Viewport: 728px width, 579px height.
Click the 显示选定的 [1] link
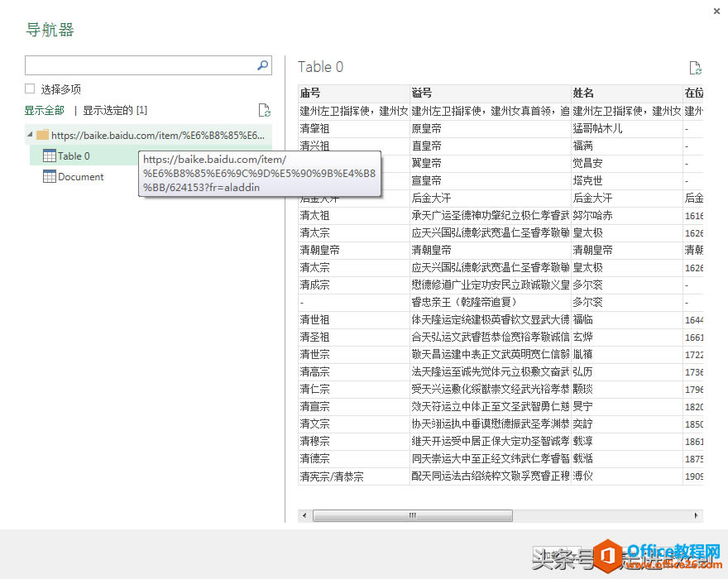point(115,111)
